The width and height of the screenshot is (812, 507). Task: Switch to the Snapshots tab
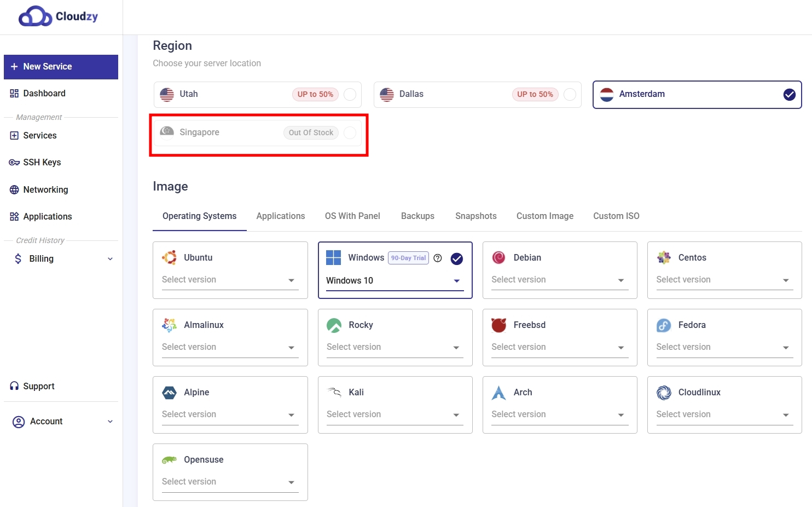[x=475, y=216]
